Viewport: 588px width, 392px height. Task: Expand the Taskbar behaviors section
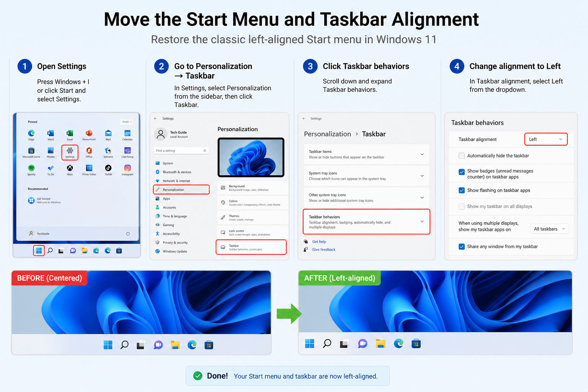366,222
